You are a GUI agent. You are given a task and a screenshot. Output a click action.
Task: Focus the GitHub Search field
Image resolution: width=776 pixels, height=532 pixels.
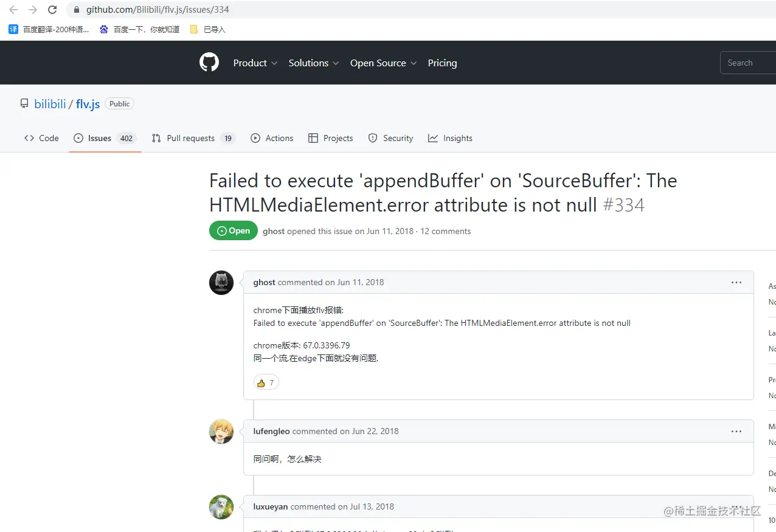pyautogui.click(x=748, y=63)
